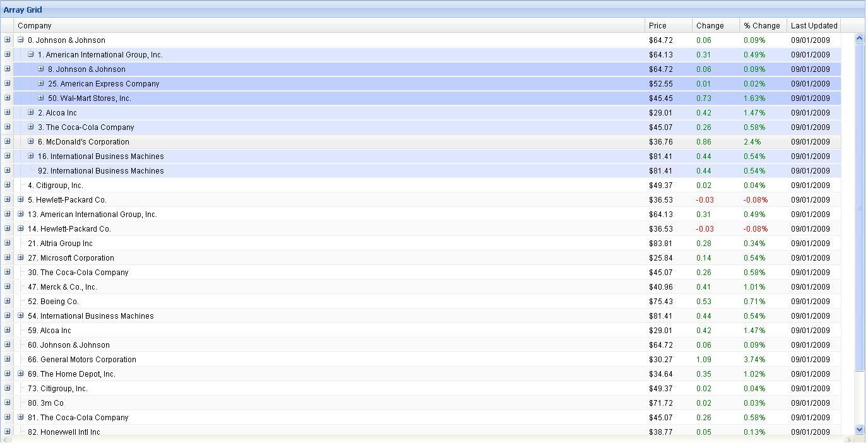The height and width of the screenshot is (448, 868).
Task: Sort by the Price column header
Action: tap(668, 25)
